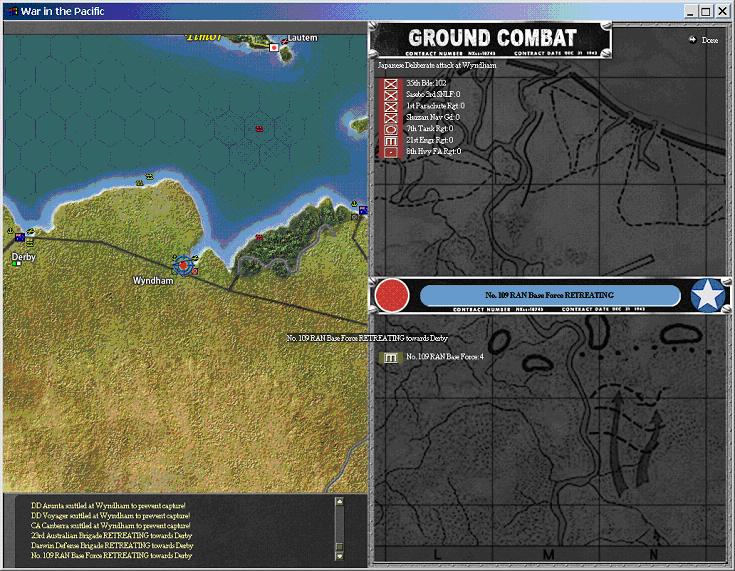Viewport: 735px width, 571px height.
Task: Click the GROUND COMBAT header plaque
Action: tap(491, 40)
